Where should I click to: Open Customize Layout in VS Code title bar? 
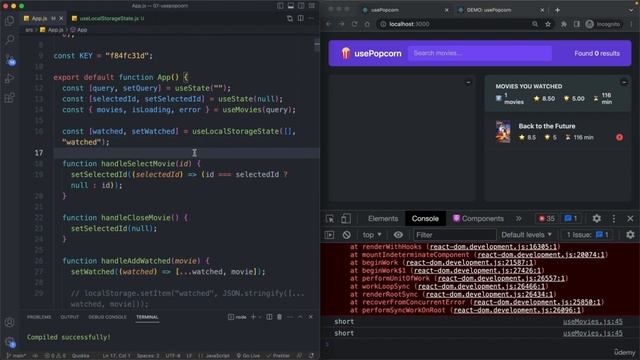coord(312,6)
